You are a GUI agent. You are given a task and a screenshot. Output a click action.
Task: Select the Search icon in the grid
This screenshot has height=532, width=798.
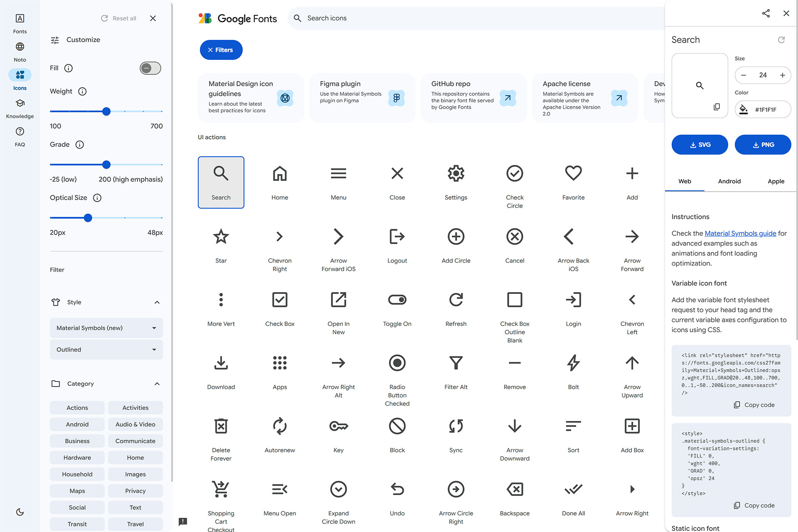(221, 182)
